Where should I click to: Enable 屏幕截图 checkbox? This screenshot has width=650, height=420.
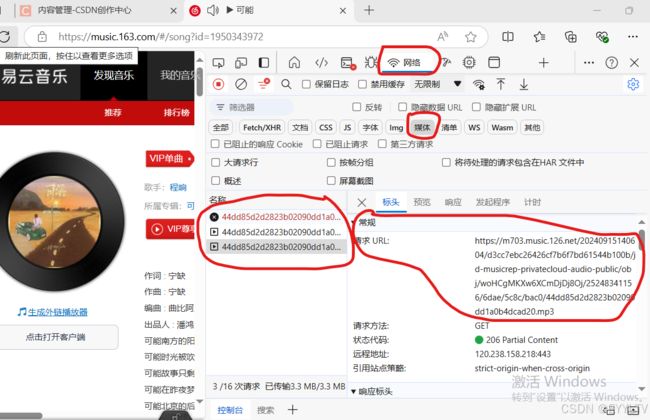point(331,180)
